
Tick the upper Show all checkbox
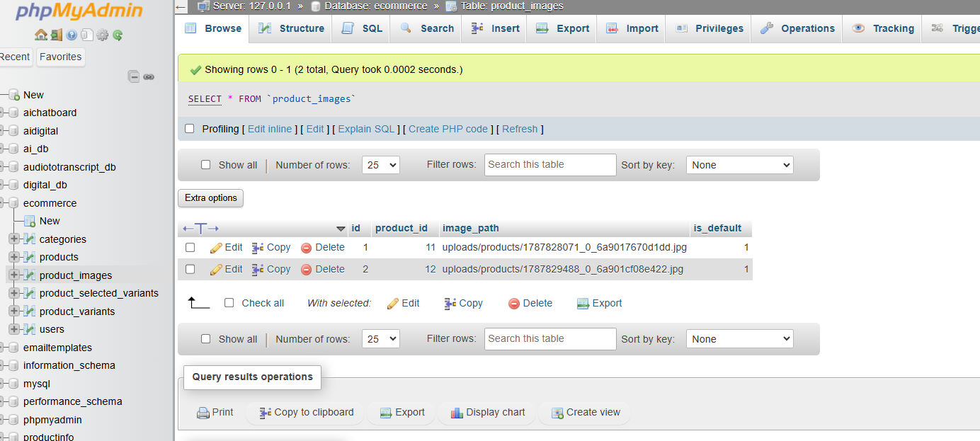(x=206, y=165)
